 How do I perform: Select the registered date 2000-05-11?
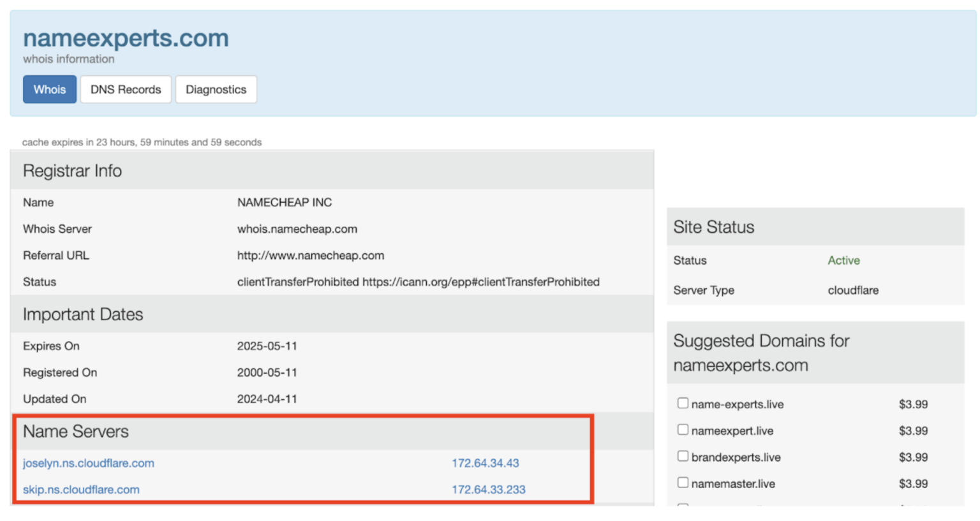click(x=267, y=372)
